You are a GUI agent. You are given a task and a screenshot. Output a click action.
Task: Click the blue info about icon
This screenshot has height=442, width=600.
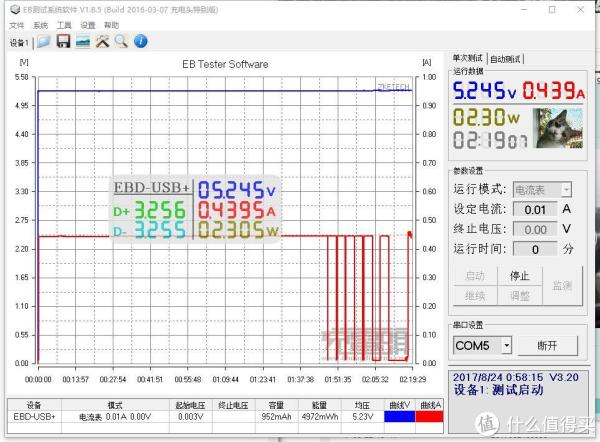pyautogui.click(x=141, y=42)
